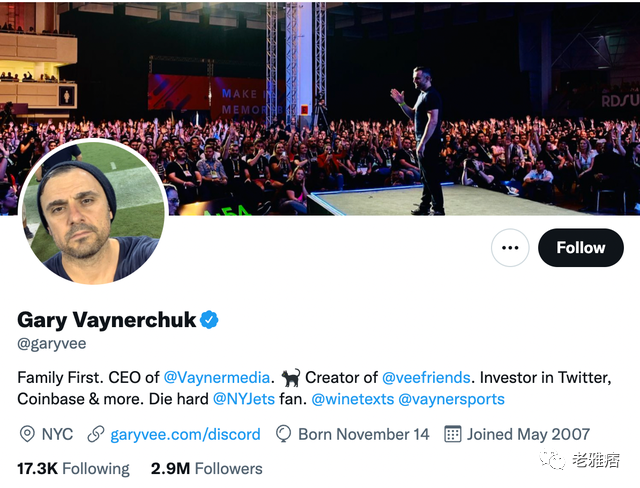This screenshot has height=488, width=640.
Task: Visit garyvee.com/discord website link
Action: 185,434
